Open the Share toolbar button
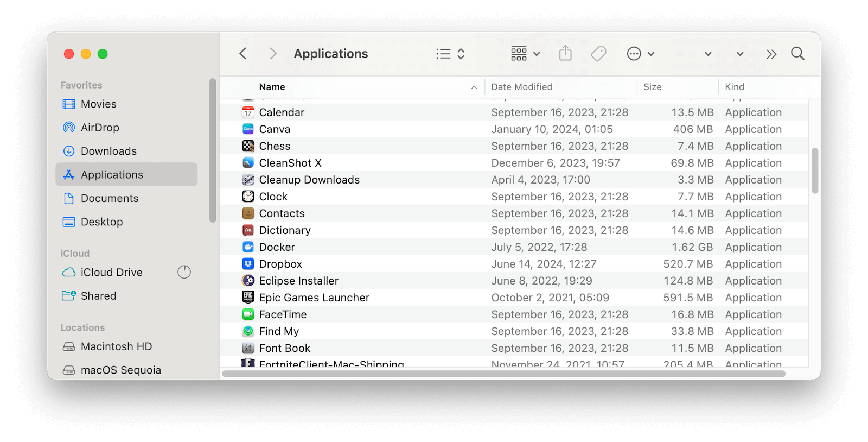This screenshot has width=868, height=442. (x=565, y=53)
